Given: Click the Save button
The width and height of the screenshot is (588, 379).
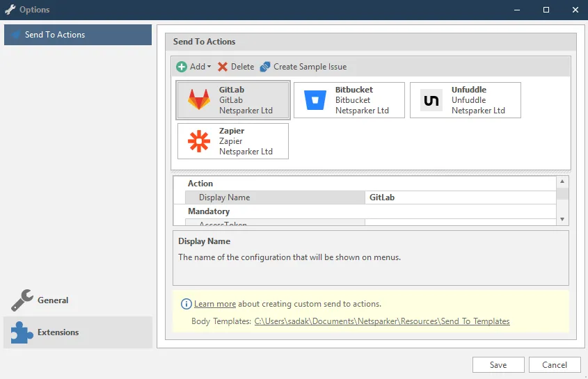Looking at the screenshot, I should (498, 365).
